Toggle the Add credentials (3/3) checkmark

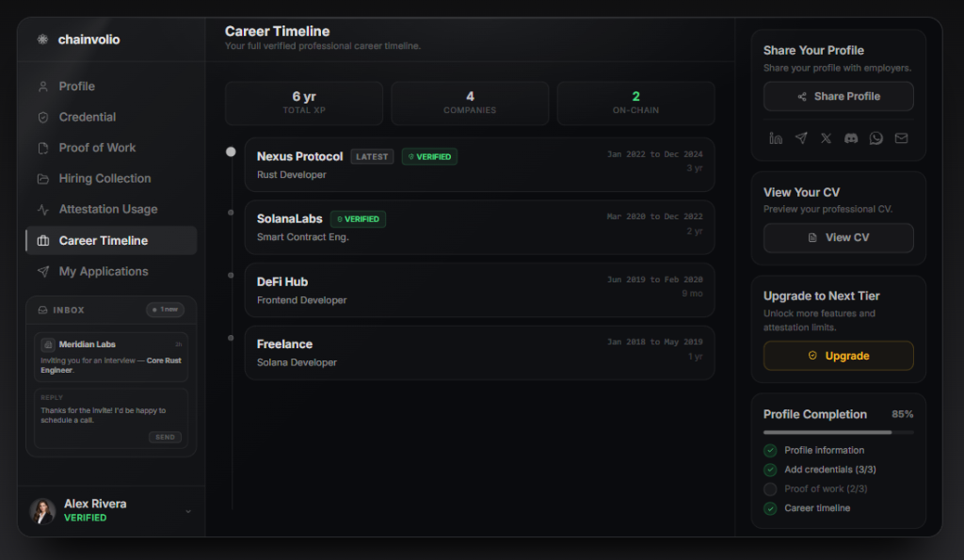click(x=770, y=470)
